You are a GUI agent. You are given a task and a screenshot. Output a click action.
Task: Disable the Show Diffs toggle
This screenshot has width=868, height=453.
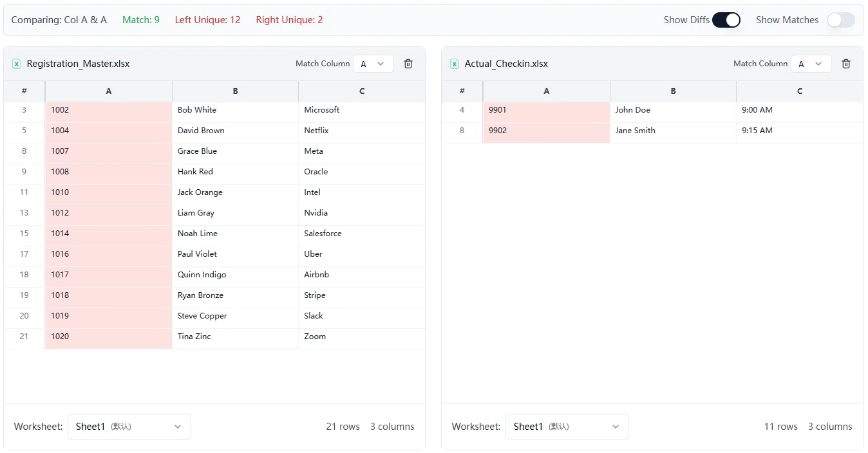(726, 20)
